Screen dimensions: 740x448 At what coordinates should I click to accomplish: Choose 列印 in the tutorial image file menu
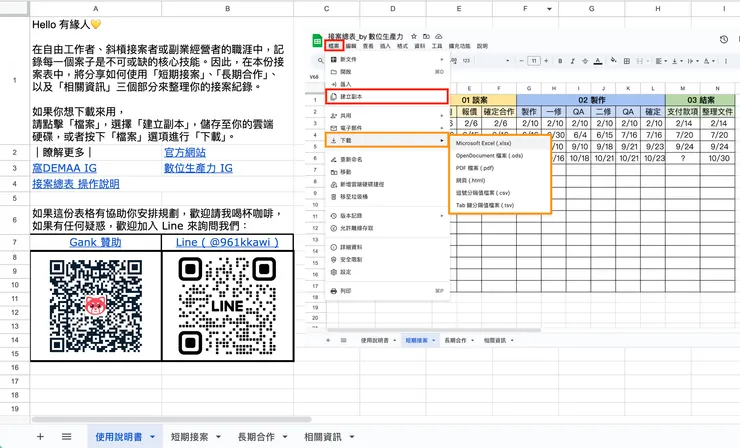(387, 291)
